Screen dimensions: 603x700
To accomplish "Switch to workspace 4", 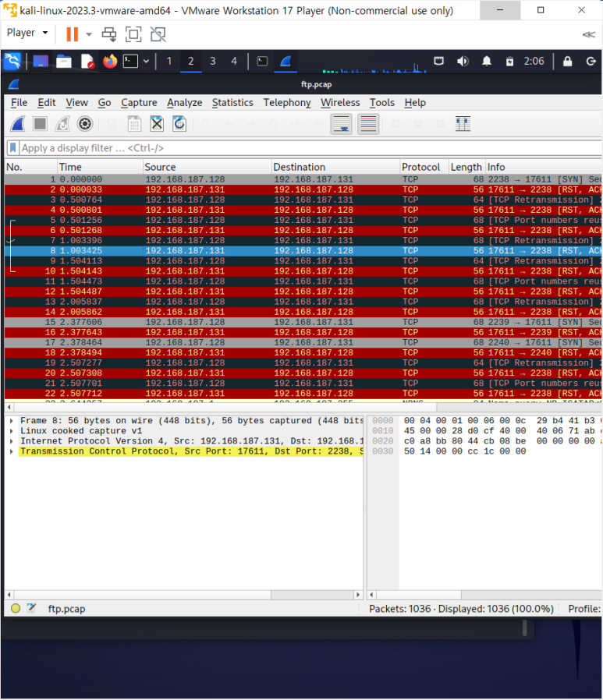I will click(234, 61).
